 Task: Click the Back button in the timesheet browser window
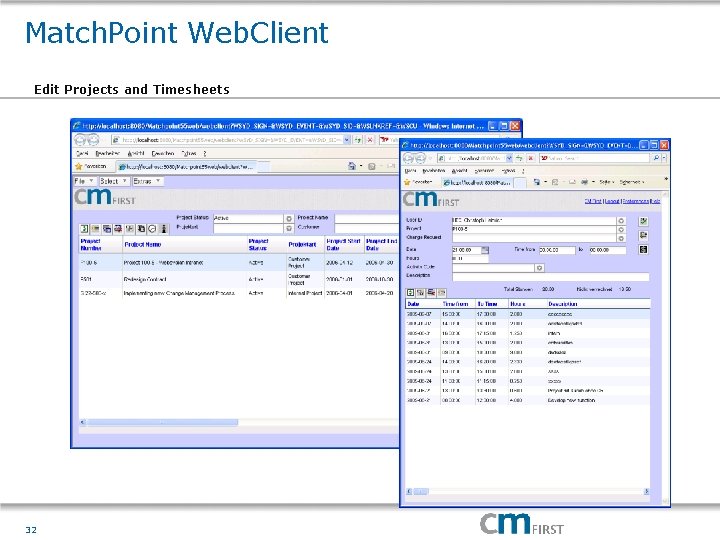[x=409, y=158]
